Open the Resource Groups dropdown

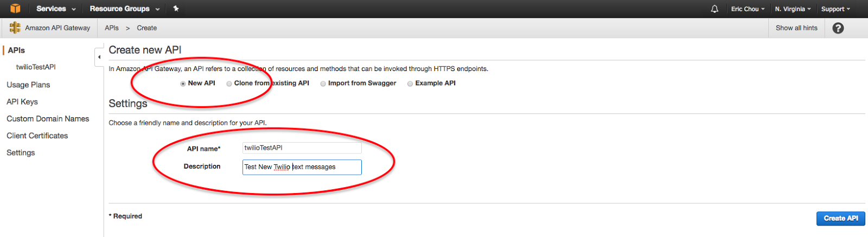coord(125,9)
